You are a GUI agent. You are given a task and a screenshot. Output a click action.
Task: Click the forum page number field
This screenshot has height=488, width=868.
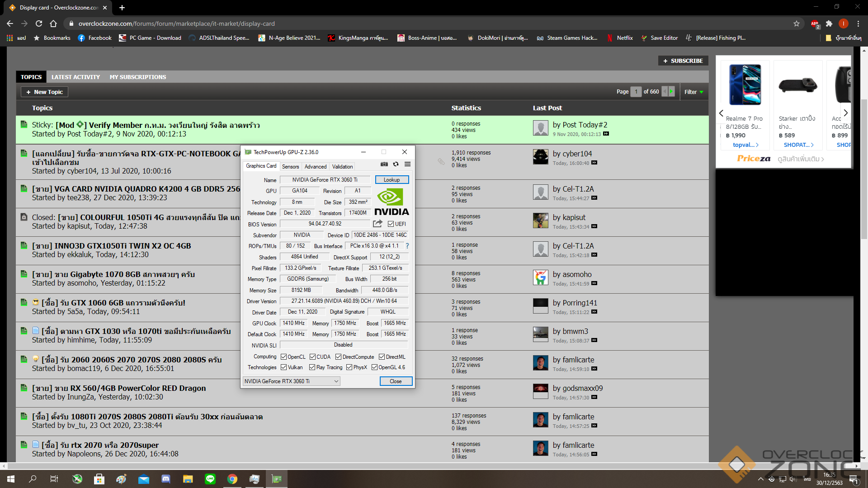pos(636,92)
